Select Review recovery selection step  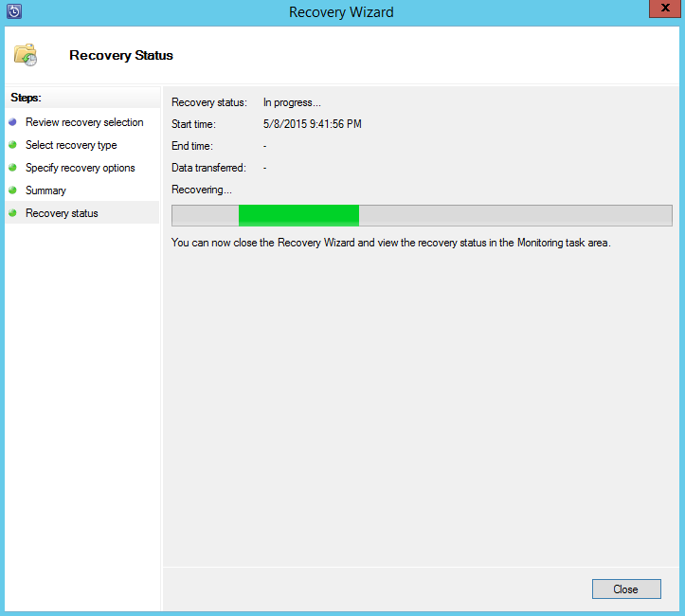(x=84, y=122)
